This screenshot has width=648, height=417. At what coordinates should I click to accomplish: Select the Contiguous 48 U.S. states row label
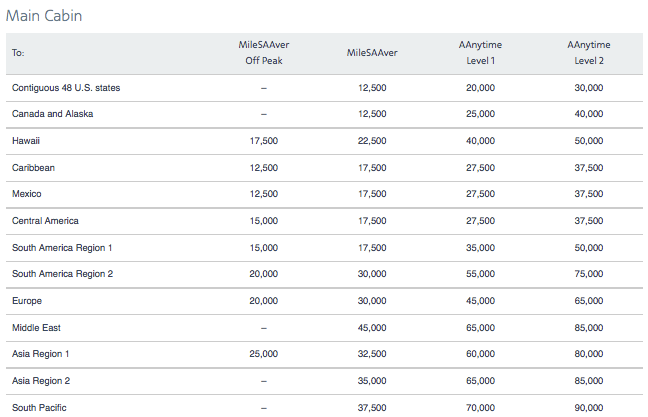tap(66, 88)
